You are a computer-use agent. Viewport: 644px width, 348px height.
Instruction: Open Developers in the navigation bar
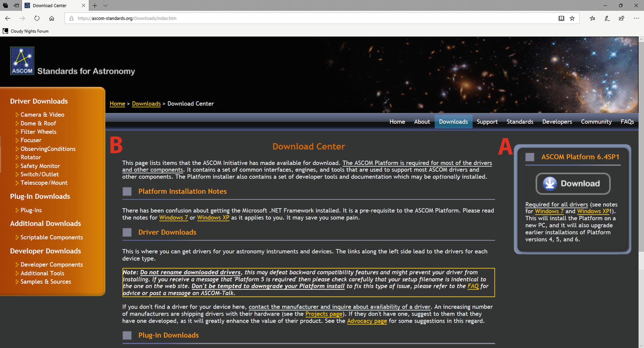coord(557,122)
